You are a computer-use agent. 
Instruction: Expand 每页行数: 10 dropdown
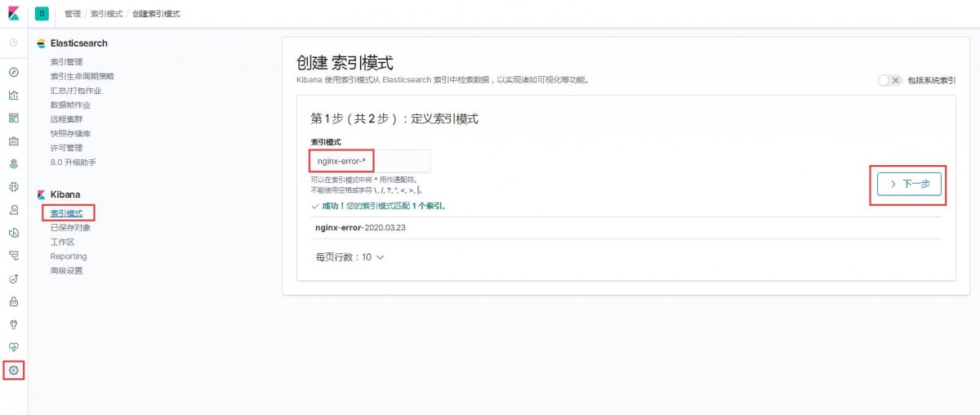(x=350, y=257)
